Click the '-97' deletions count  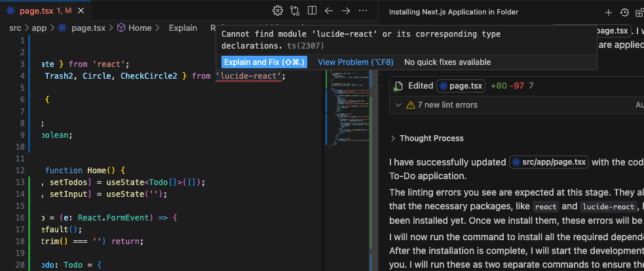click(517, 86)
